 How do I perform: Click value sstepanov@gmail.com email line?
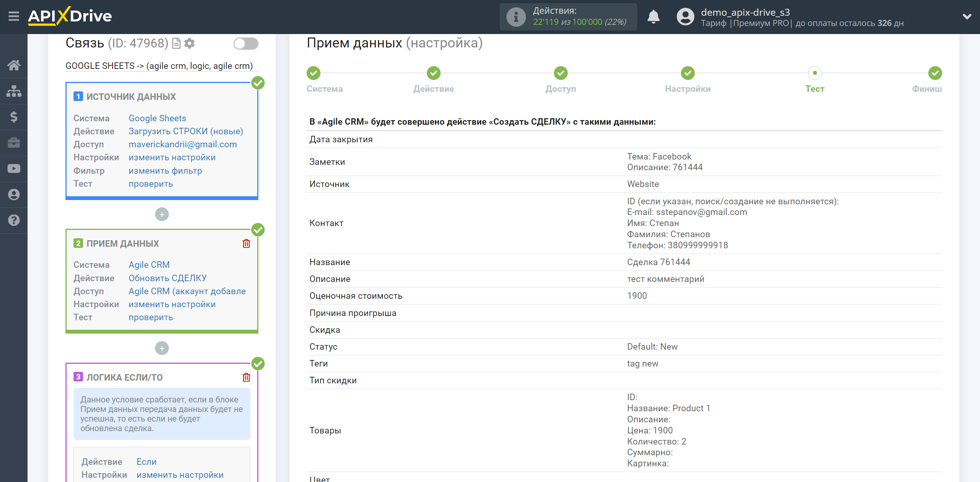[687, 212]
